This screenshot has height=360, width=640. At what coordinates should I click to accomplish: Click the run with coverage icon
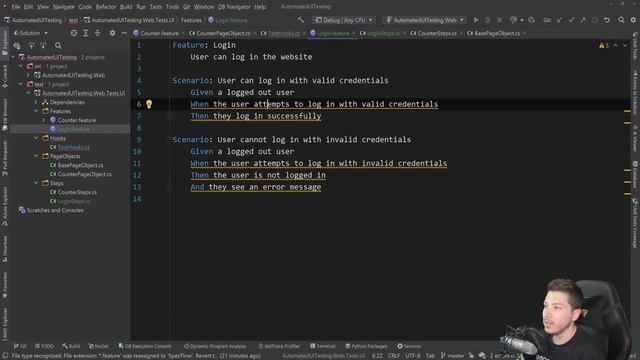(x=531, y=20)
